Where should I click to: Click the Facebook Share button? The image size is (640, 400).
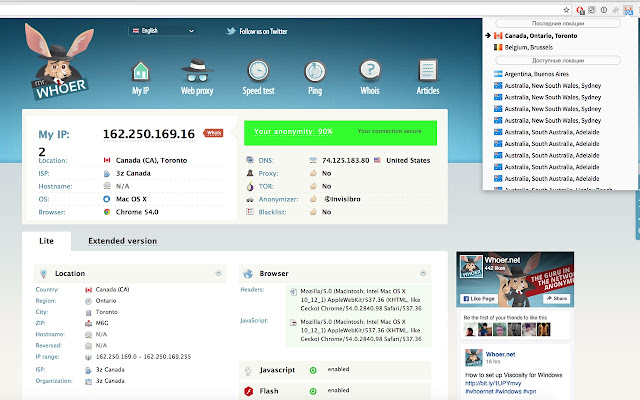coord(556,299)
